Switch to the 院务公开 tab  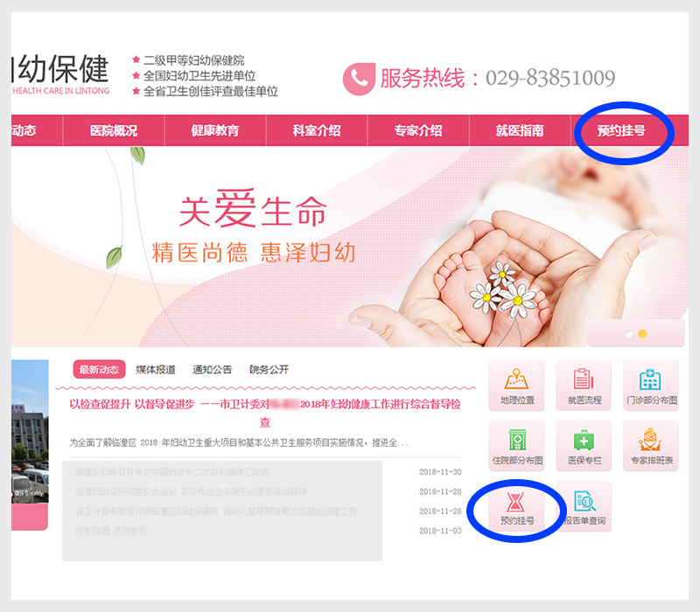click(269, 370)
